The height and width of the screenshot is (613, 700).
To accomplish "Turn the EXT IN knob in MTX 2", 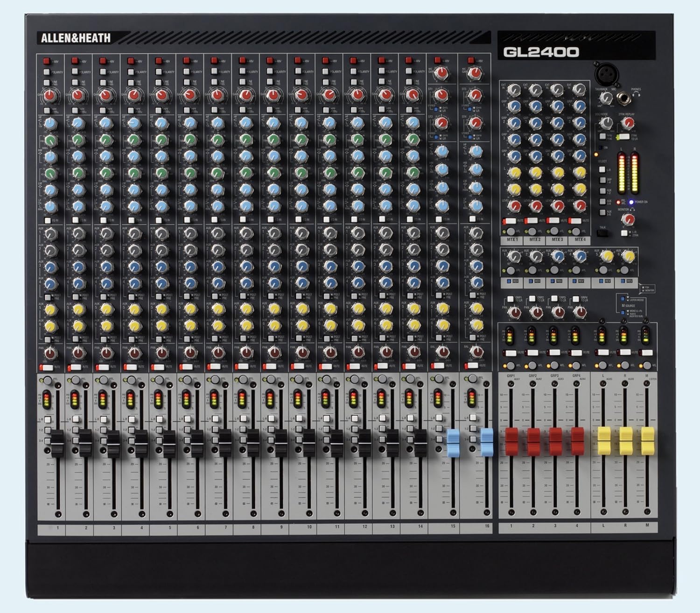I will 535,90.
